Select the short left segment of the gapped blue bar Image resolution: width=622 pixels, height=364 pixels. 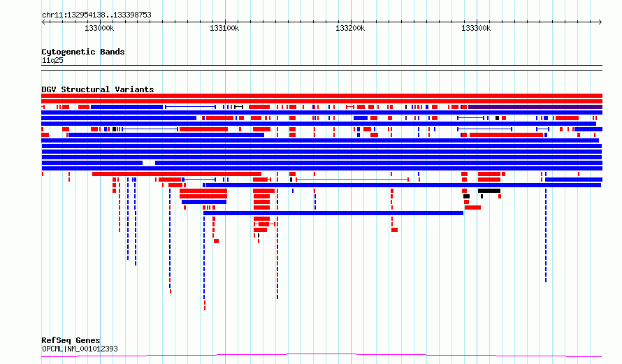coord(92,163)
